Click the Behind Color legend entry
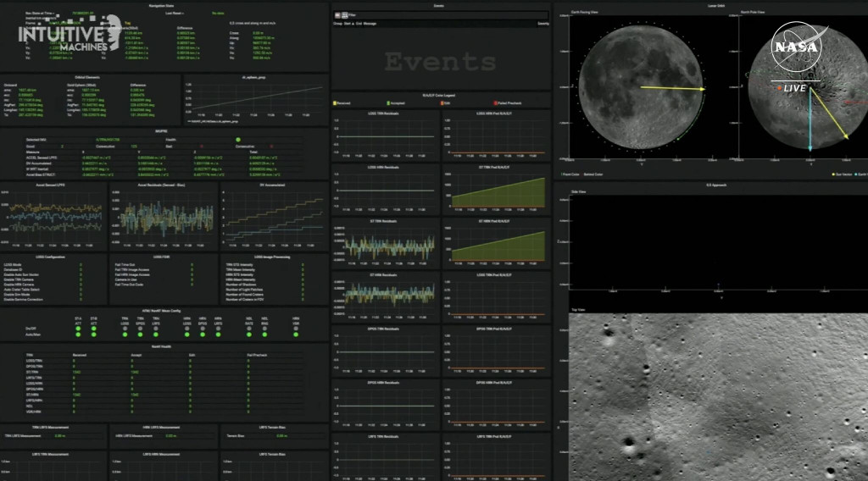Viewport: 868px width, 481px height. (593, 174)
